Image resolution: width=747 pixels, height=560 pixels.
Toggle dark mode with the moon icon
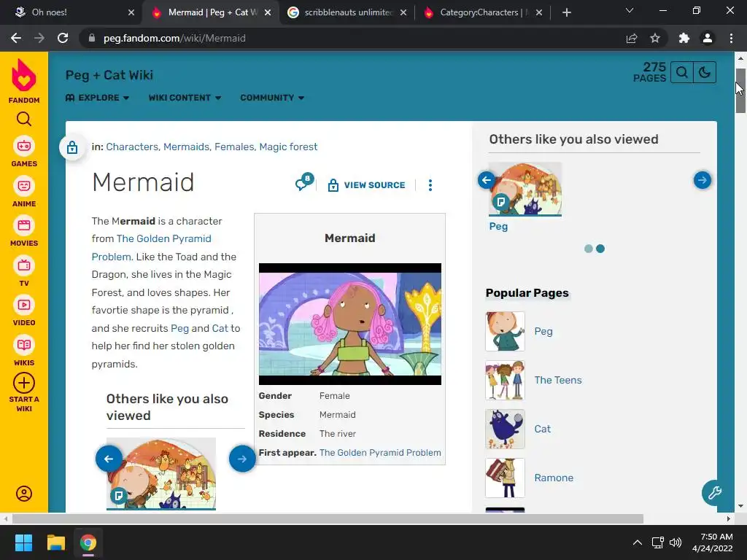coord(705,72)
